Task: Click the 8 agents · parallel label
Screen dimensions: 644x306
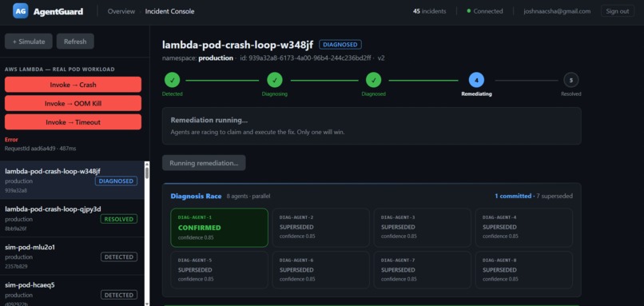Action: pos(248,197)
